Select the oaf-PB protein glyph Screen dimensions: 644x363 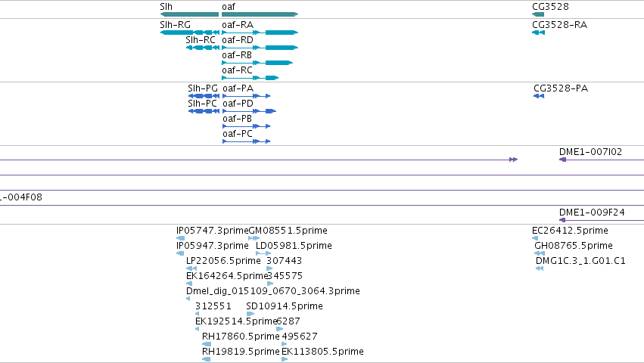(247, 126)
